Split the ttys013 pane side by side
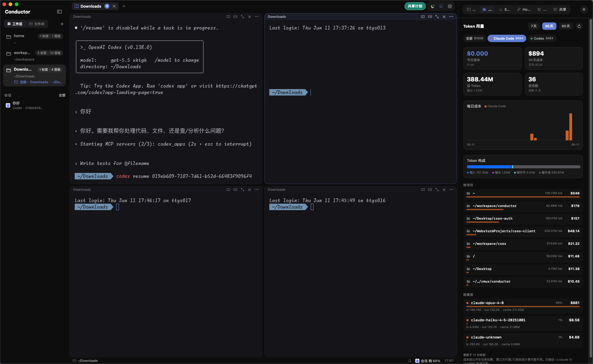 point(423,17)
